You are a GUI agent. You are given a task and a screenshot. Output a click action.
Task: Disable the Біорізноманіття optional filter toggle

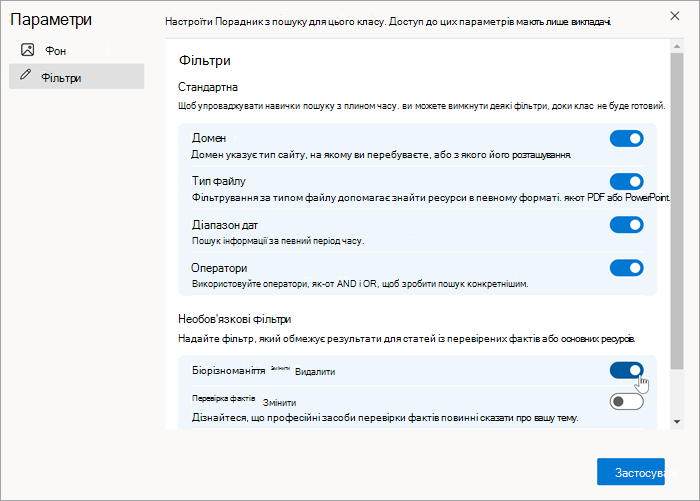point(626,370)
